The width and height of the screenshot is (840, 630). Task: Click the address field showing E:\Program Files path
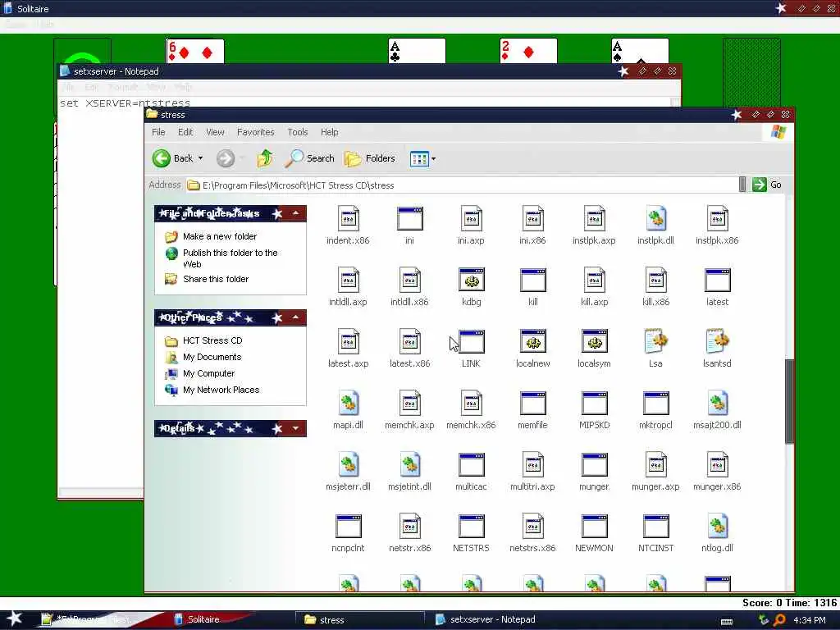pyautogui.click(x=463, y=185)
